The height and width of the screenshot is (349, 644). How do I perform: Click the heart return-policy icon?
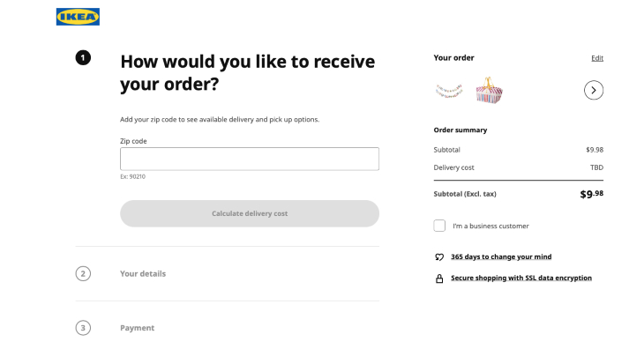coord(439,257)
